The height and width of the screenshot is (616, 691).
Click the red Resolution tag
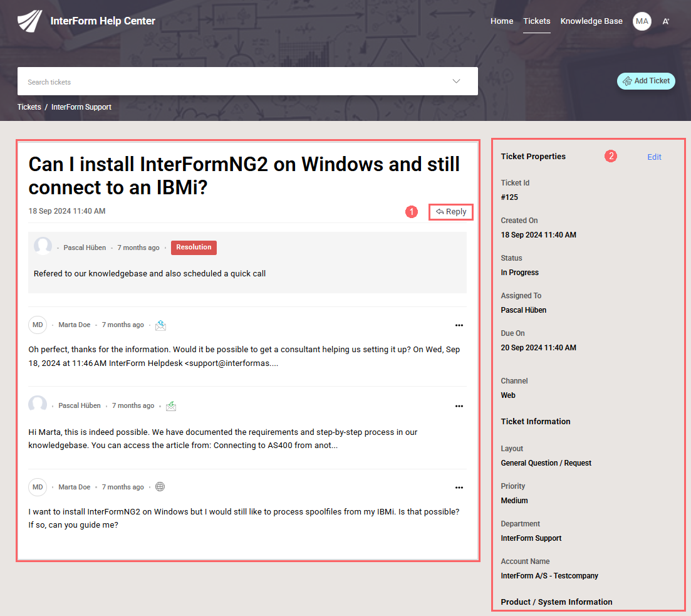click(x=194, y=248)
